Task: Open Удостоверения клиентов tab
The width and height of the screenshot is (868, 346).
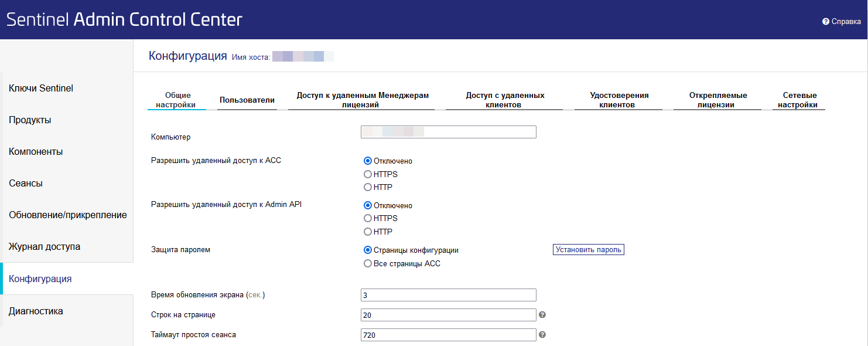Action: (x=619, y=100)
